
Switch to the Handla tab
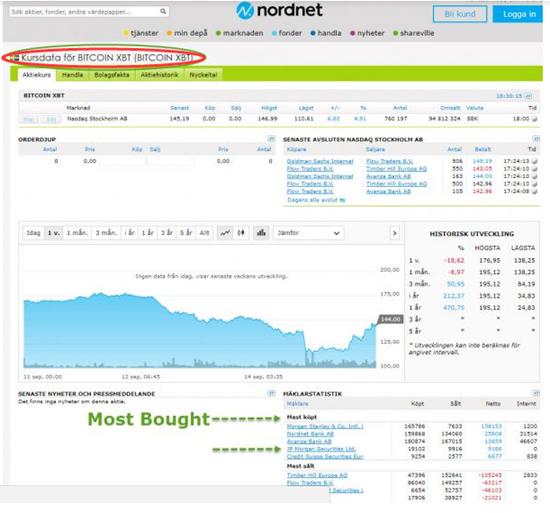click(x=73, y=75)
